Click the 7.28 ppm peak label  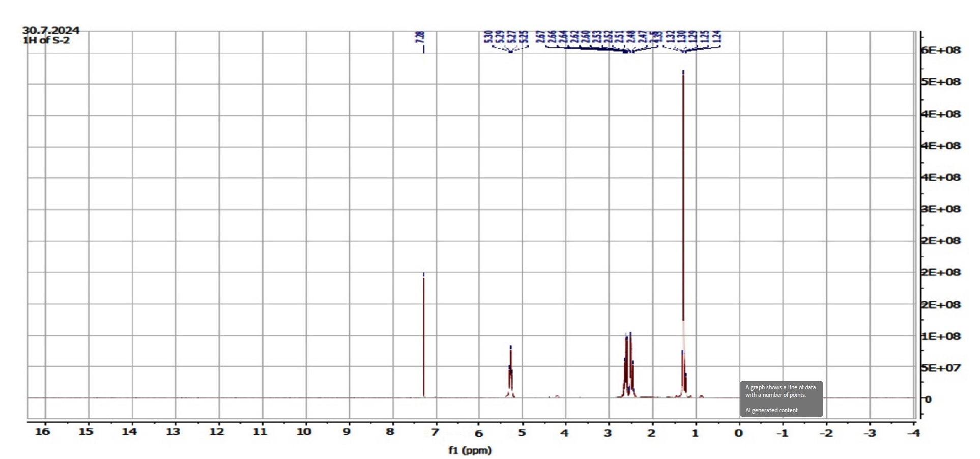coord(420,37)
